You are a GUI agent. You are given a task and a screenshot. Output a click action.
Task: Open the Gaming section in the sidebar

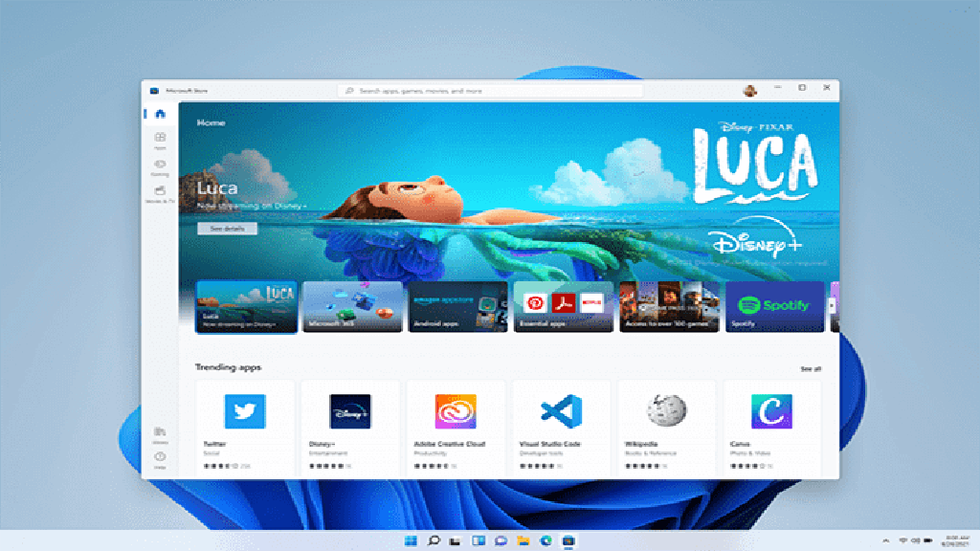160,165
